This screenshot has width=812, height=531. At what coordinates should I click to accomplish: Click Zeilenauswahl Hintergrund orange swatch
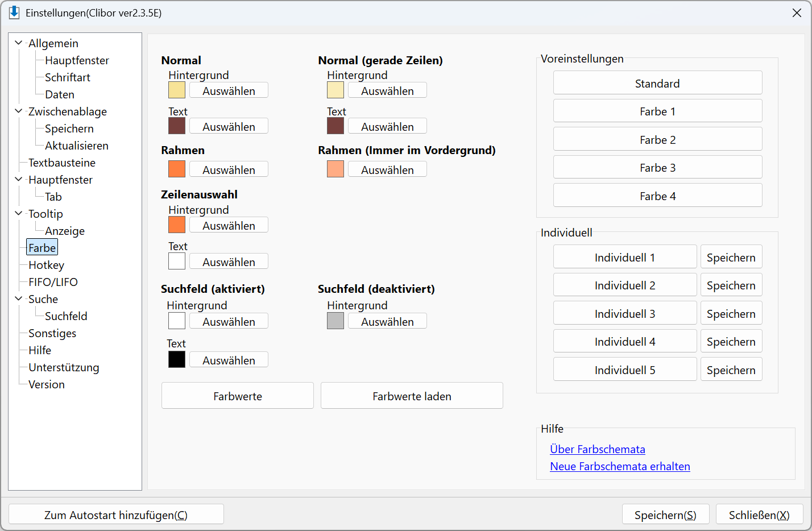[177, 225]
